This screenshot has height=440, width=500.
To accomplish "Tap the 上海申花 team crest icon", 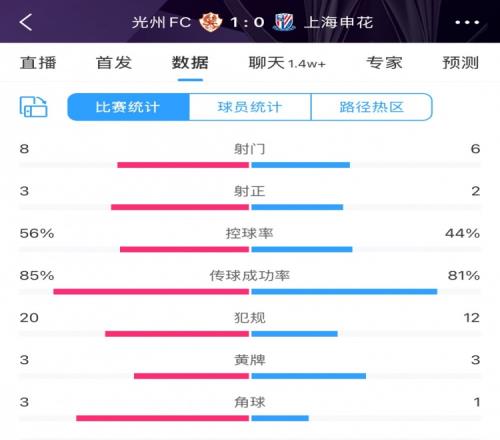I will (284, 22).
